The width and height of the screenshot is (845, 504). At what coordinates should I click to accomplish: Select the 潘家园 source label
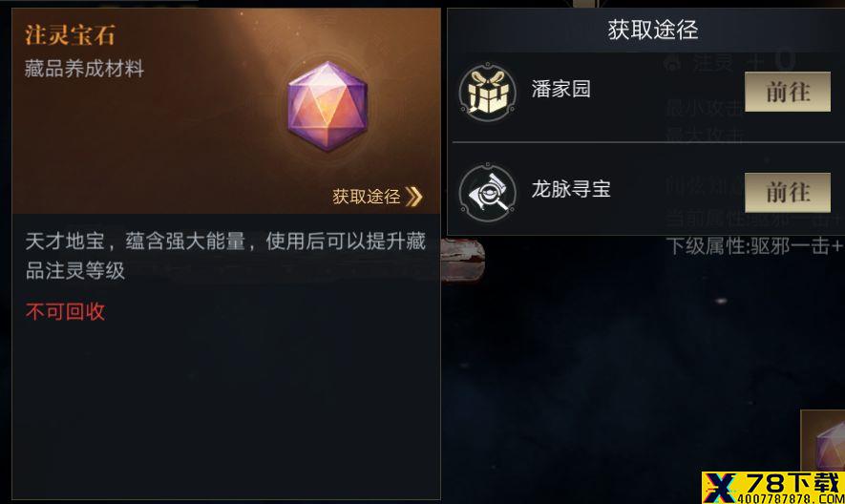tap(560, 89)
